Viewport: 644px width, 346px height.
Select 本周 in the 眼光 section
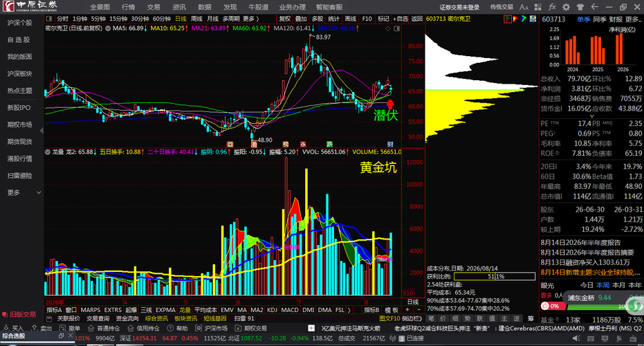click(x=602, y=285)
